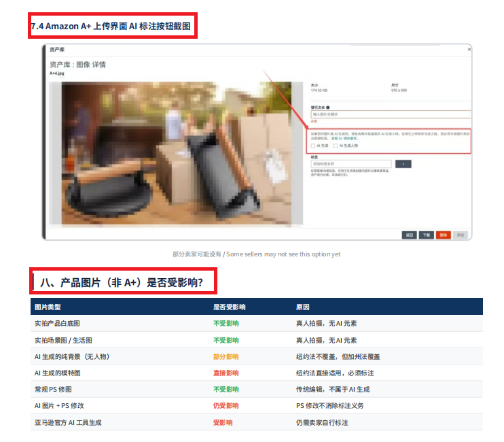Click the dark add-tag plus button
This screenshot has height=442, width=504.
(403, 164)
